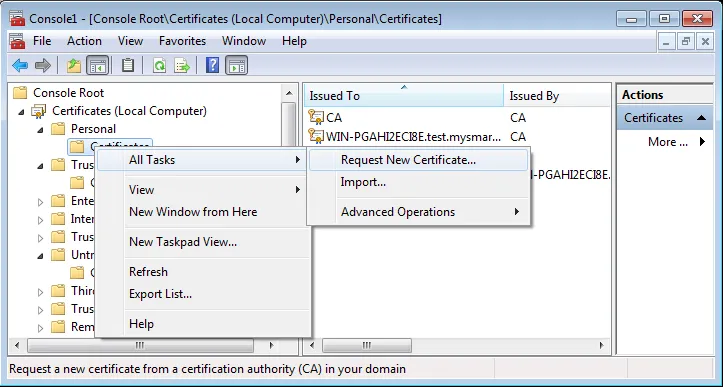
Task: Select All Tasks in context menu
Action: [x=202, y=160]
